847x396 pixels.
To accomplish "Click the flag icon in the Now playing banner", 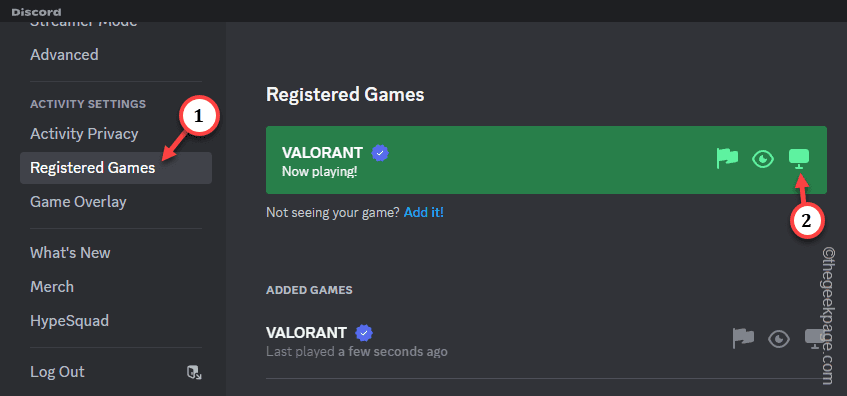I will [727, 158].
